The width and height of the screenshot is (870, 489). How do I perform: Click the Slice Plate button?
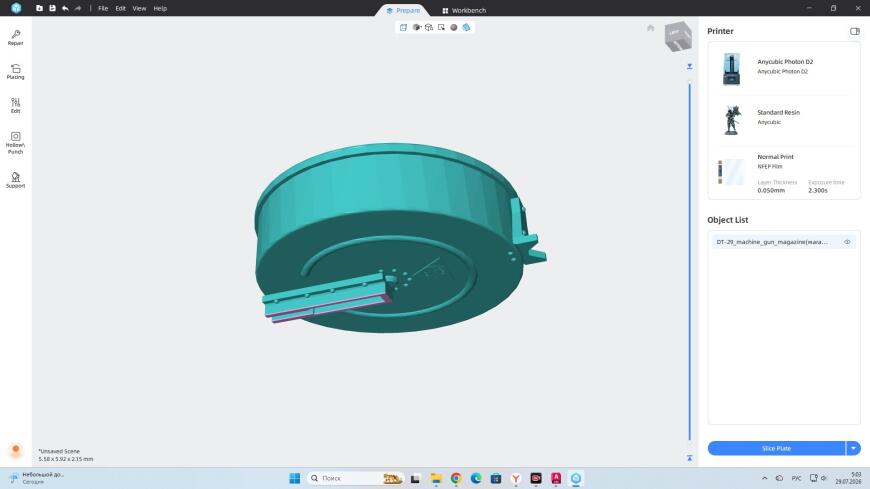point(776,448)
